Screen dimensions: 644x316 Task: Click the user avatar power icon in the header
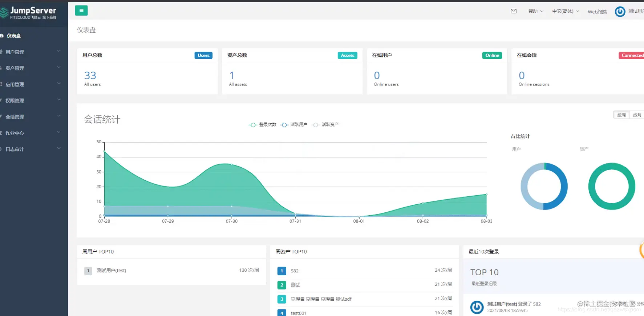[620, 12]
